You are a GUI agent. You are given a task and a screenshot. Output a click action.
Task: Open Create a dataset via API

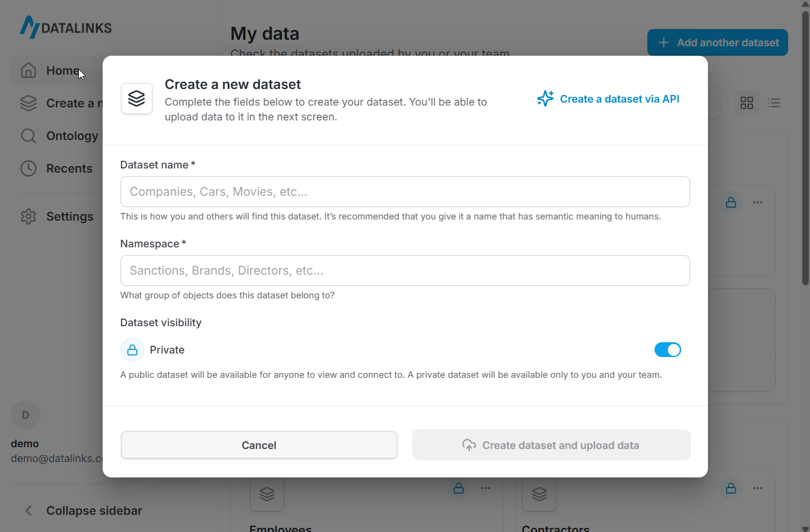[620, 98]
